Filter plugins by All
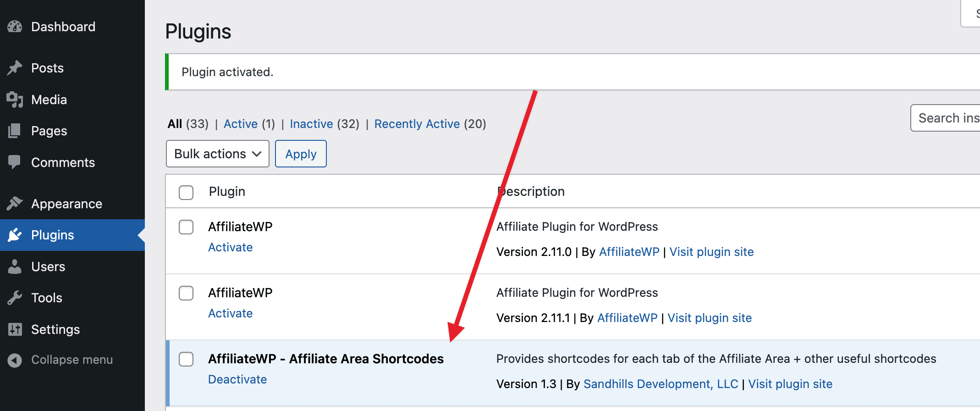 click(175, 124)
